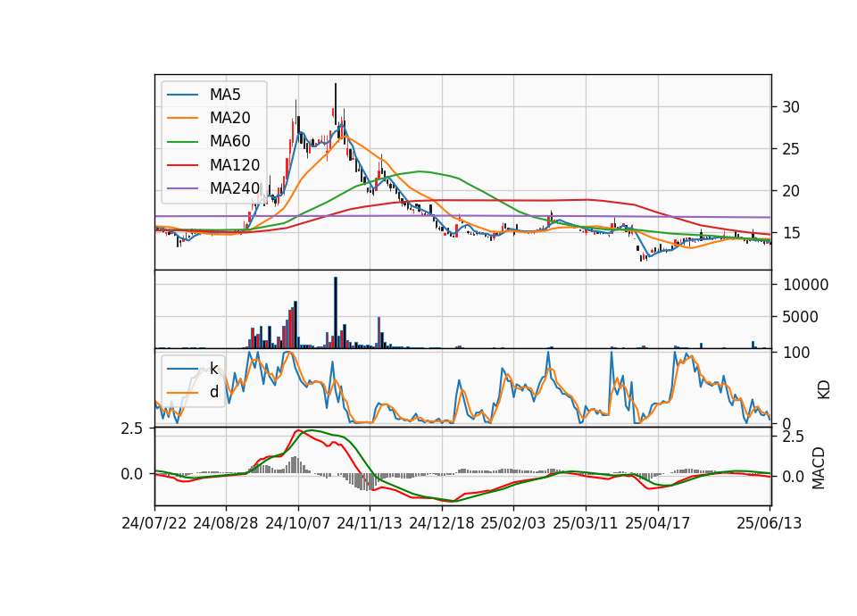Click the d legend label in KD panel

[x=213, y=392]
